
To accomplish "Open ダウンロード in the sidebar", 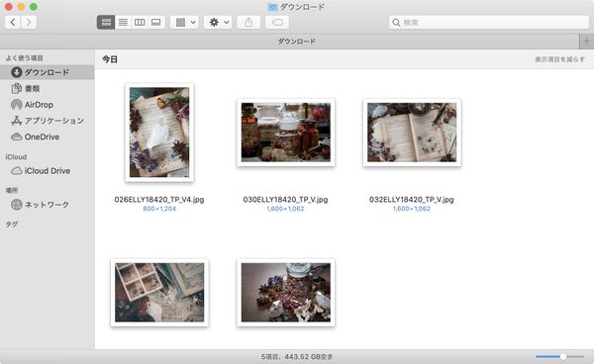I will (x=47, y=72).
